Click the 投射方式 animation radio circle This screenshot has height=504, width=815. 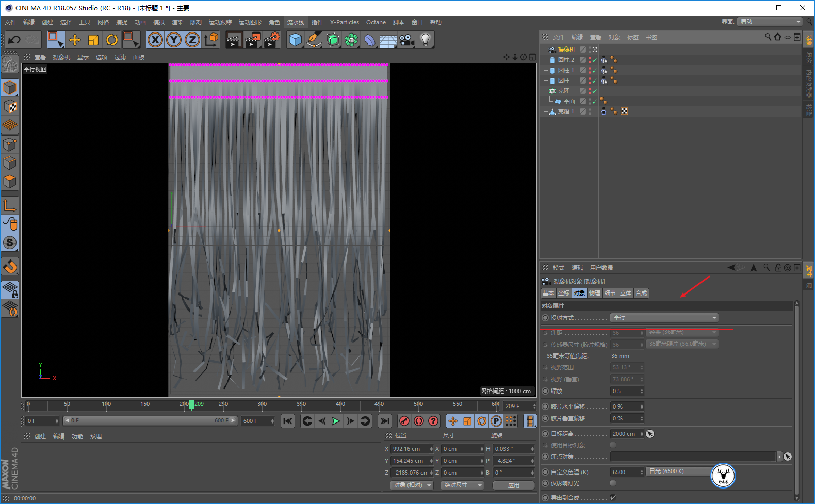545,318
